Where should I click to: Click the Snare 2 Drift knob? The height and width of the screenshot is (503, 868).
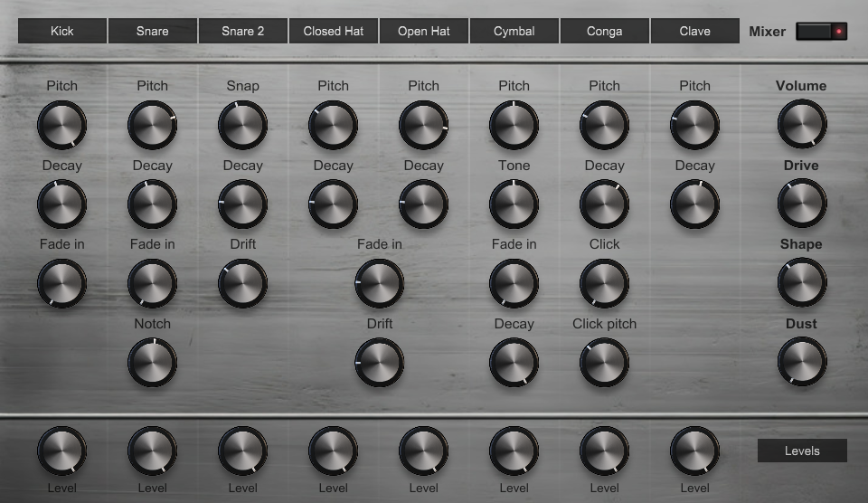[242, 283]
